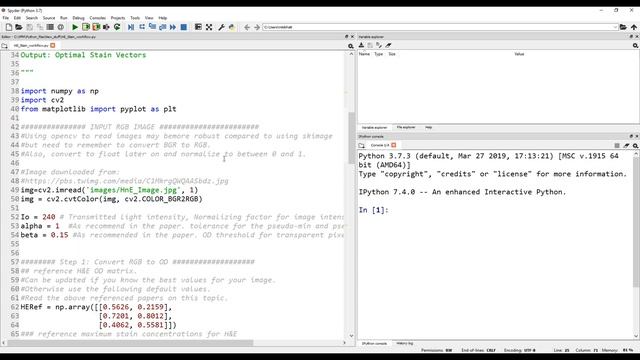
Task: Switch to the History log tab
Action: pos(404,343)
